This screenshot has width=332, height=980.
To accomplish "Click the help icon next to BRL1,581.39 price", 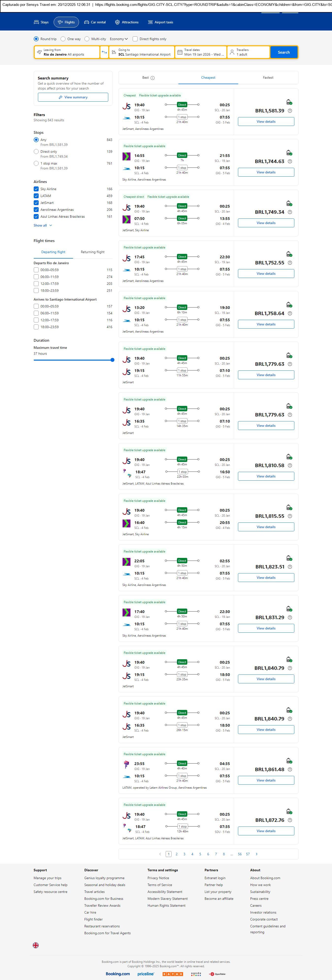I will pyautogui.click(x=290, y=111).
